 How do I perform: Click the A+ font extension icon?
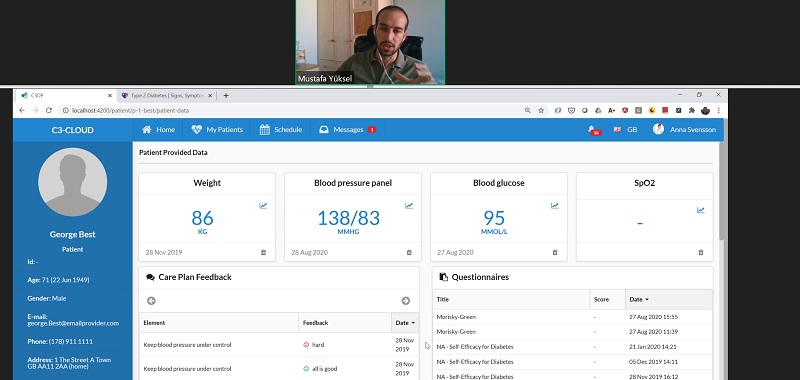pos(612,110)
